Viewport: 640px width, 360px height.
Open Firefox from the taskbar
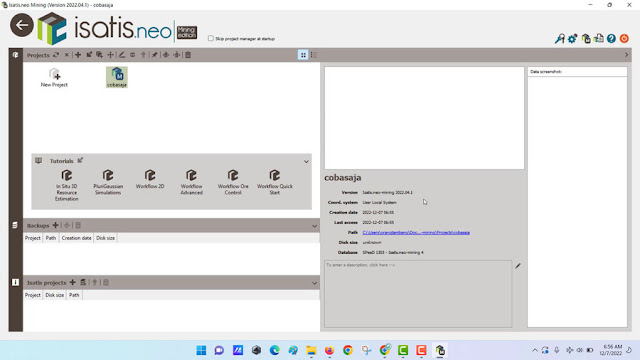(x=329, y=350)
